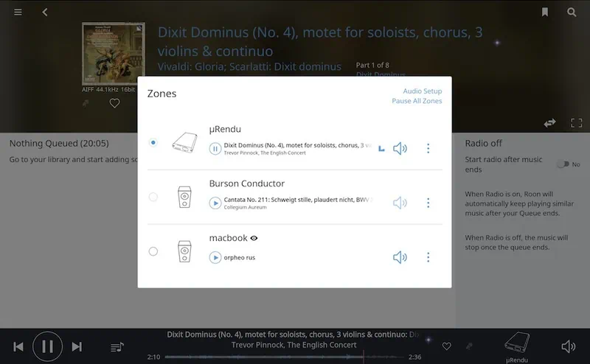Click the signal quality light in footer
Screen dimensions: 590x364
click(428, 340)
